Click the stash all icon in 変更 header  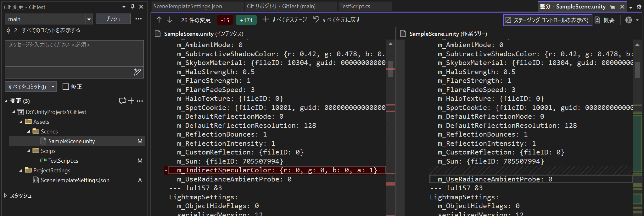coord(123,101)
